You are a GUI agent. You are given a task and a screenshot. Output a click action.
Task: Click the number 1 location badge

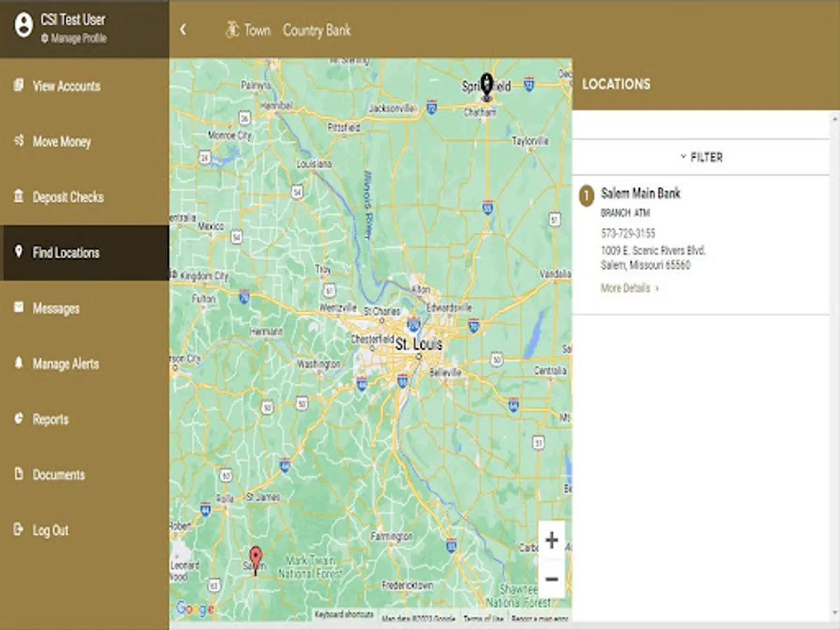point(587,195)
